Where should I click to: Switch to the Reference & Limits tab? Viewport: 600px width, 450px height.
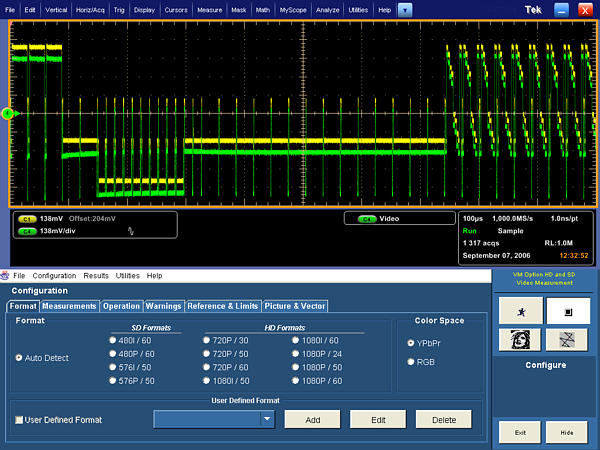click(223, 306)
